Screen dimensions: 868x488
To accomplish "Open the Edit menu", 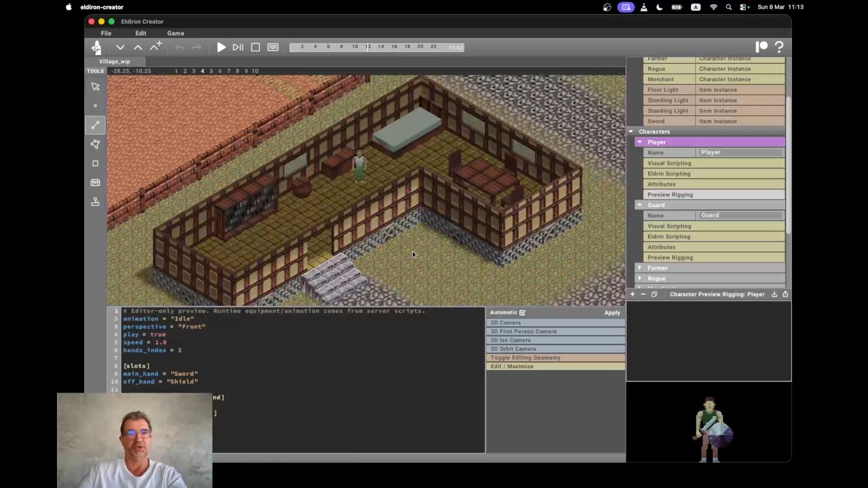I will (x=140, y=33).
